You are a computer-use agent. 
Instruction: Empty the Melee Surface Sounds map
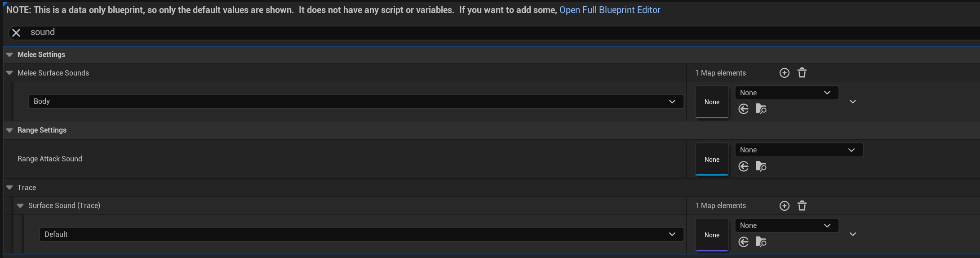pyautogui.click(x=802, y=73)
